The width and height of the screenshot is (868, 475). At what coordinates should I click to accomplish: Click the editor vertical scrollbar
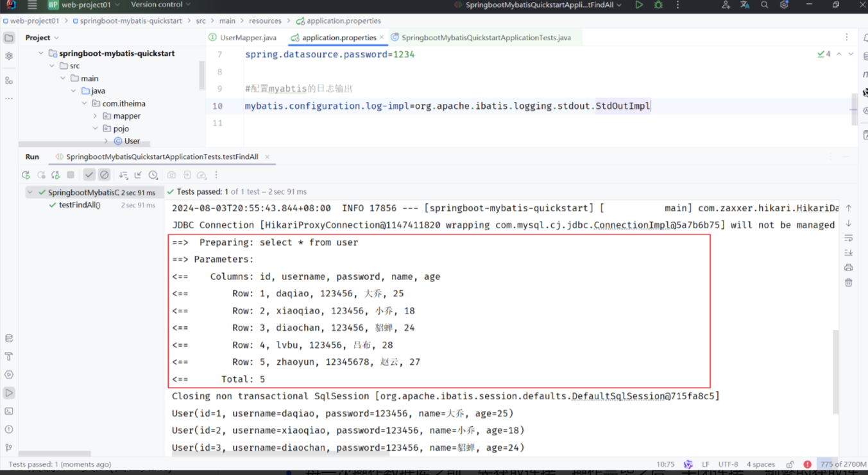click(854, 109)
